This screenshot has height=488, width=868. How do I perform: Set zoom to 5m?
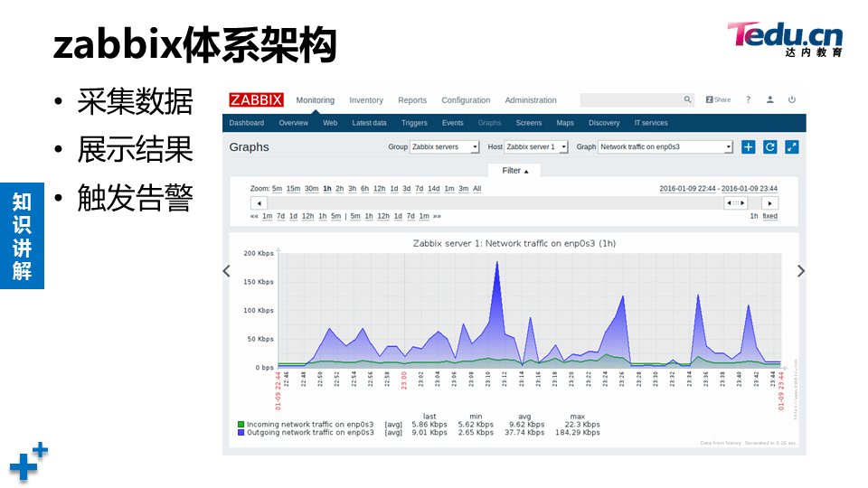point(277,189)
